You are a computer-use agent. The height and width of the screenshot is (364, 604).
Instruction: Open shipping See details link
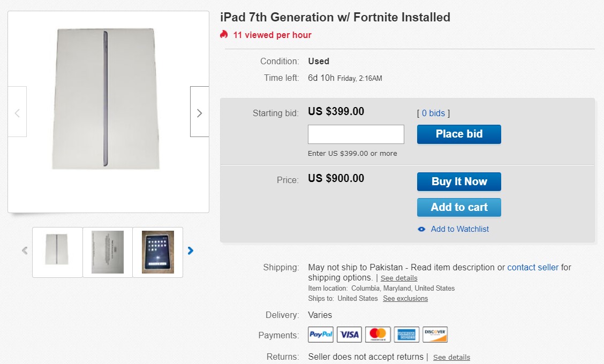[x=398, y=278]
